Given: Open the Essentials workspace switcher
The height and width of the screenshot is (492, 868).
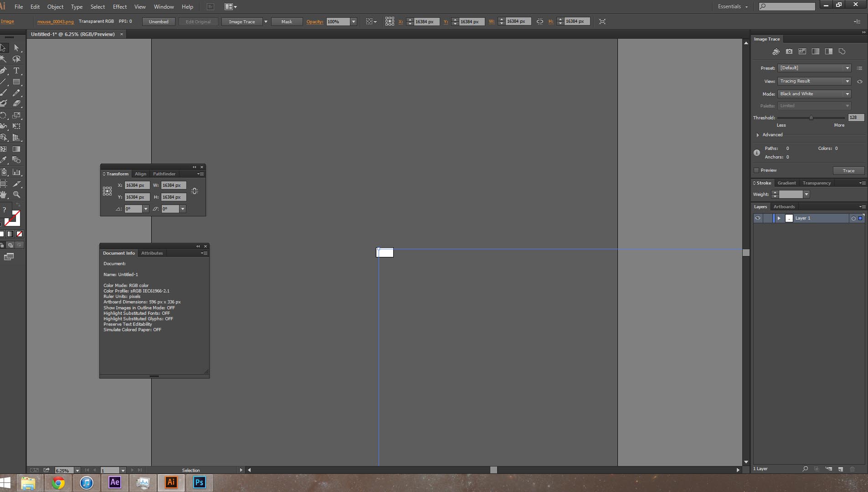Looking at the screenshot, I should point(733,6).
